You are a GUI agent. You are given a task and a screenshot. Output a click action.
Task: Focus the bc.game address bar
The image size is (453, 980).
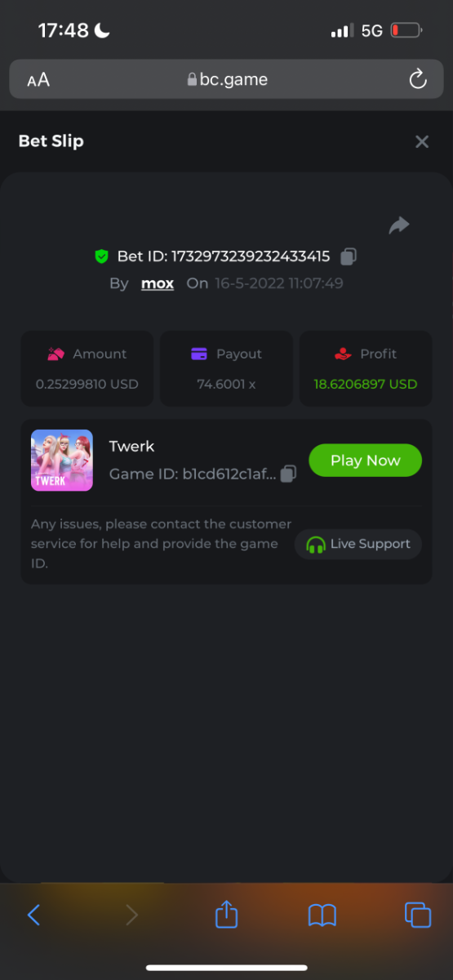coord(226,79)
